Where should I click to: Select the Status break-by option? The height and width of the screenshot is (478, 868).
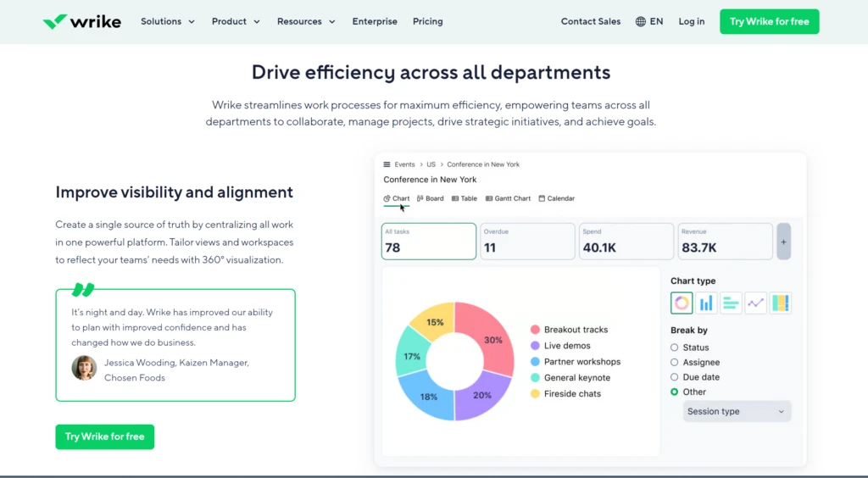(x=675, y=347)
